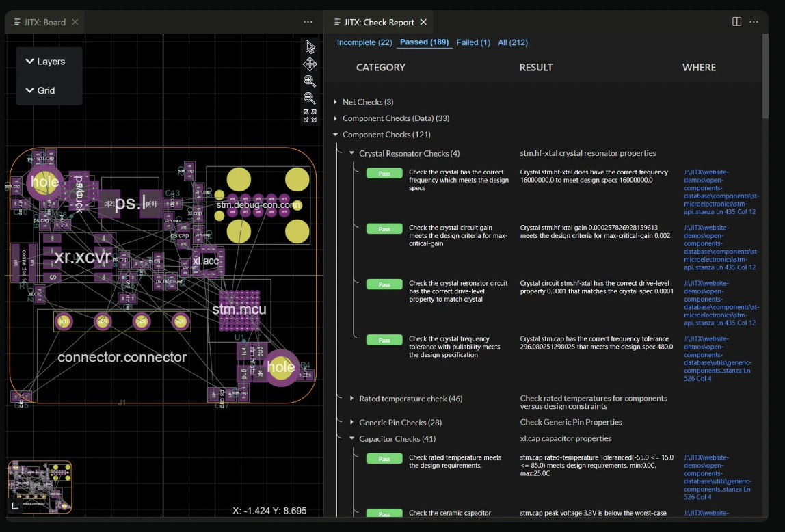785x532 pixels.
Task: Click the zoom in magnifier
Action: [310, 81]
